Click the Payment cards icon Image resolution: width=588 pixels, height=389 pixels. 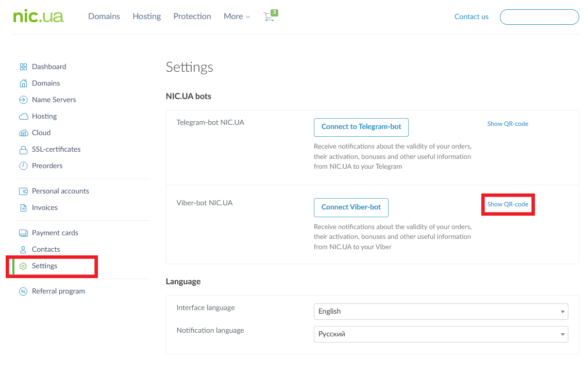click(x=23, y=233)
